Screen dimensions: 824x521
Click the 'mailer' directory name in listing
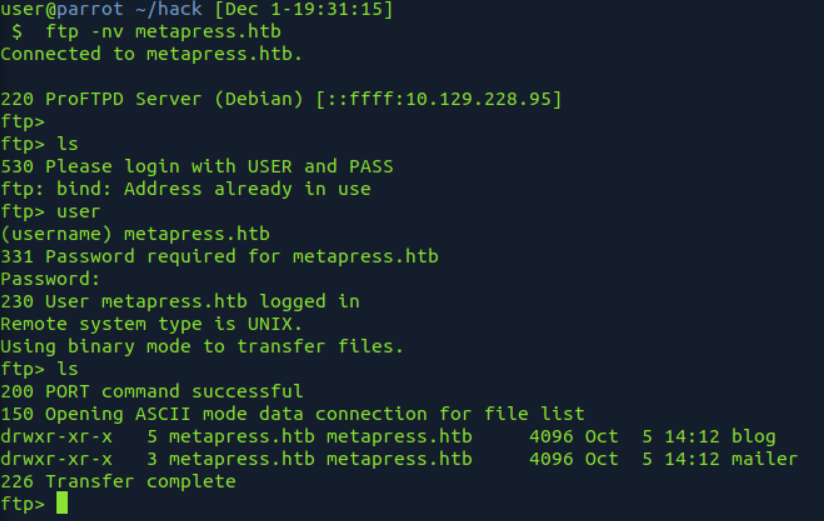click(x=765, y=458)
